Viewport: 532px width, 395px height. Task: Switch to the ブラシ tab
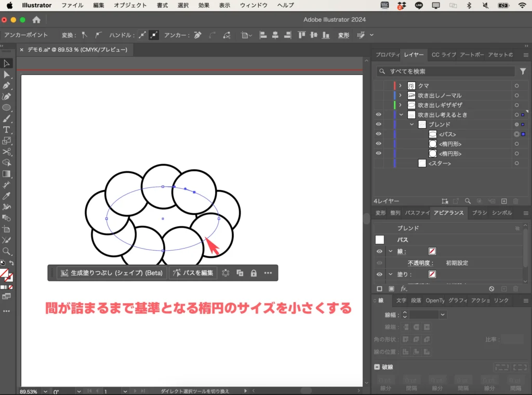tap(479, 213)
